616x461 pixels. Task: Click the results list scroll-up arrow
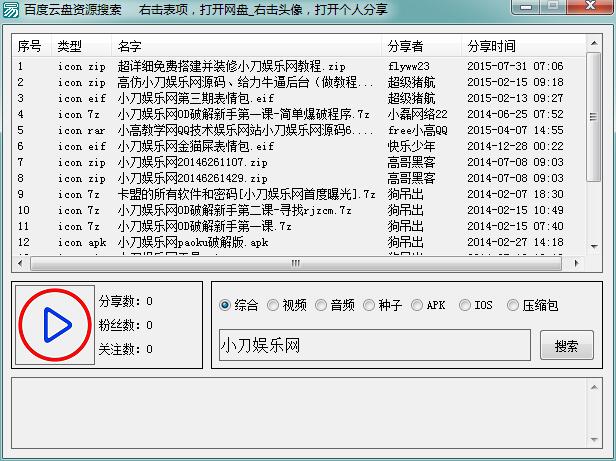coord(594,43)
